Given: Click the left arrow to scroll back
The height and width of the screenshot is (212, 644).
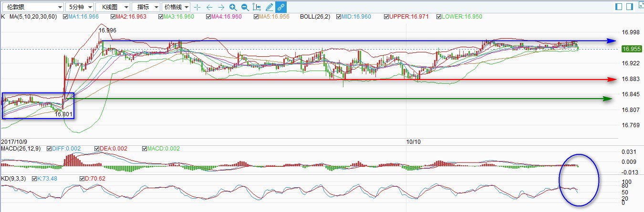Looking at the screenshot, I should (209, 7).
